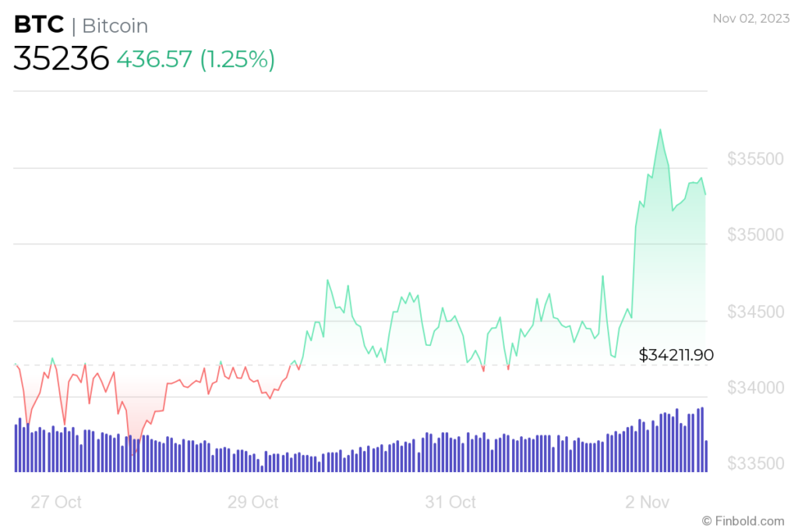The image size is (798, 532).
Task: Click the red price dip below the dashed line
Action: coord(133,450)
